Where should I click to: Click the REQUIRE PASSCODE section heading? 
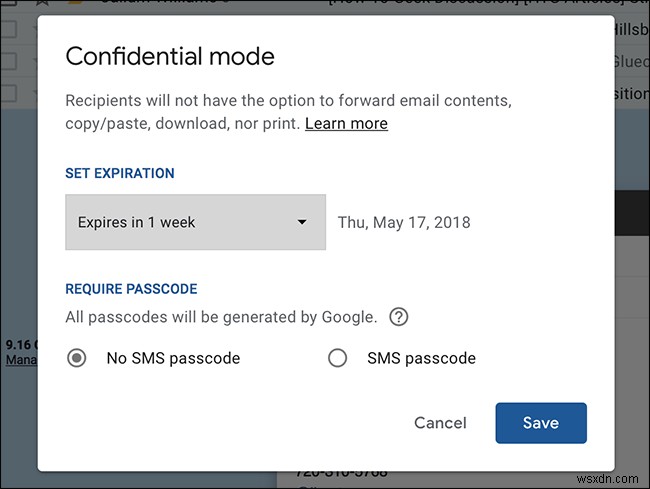131,289
